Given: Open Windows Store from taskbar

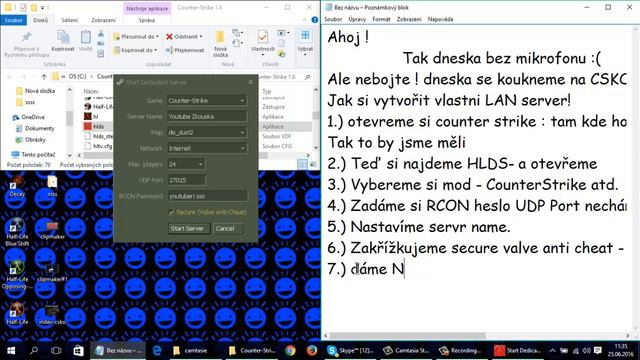Looking at the screenshot, I should coord(78,351).
